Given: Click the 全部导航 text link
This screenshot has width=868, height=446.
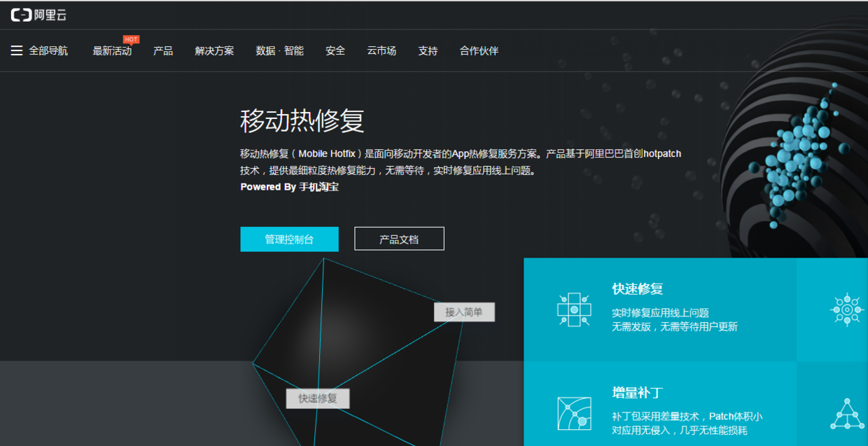Looking at the screenshot, I should tap(48, 51).
